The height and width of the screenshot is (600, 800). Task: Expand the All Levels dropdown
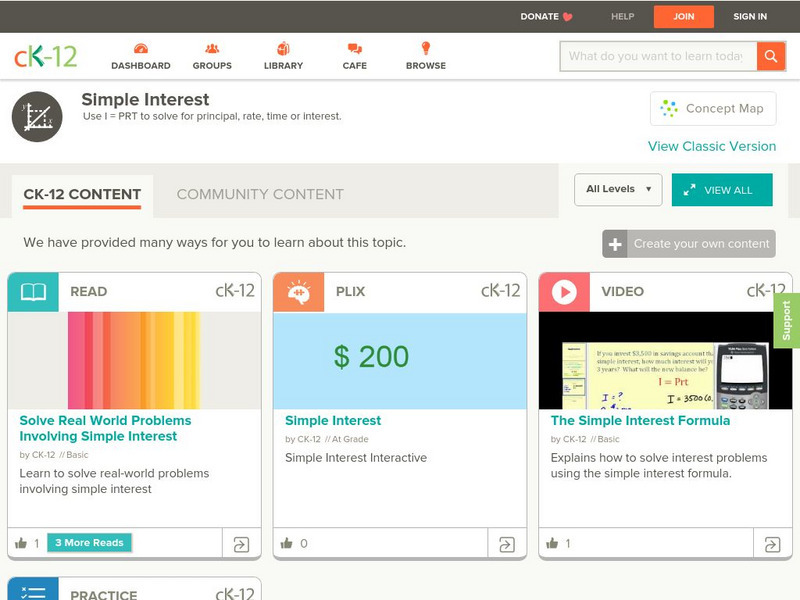(x=618, y=190)
